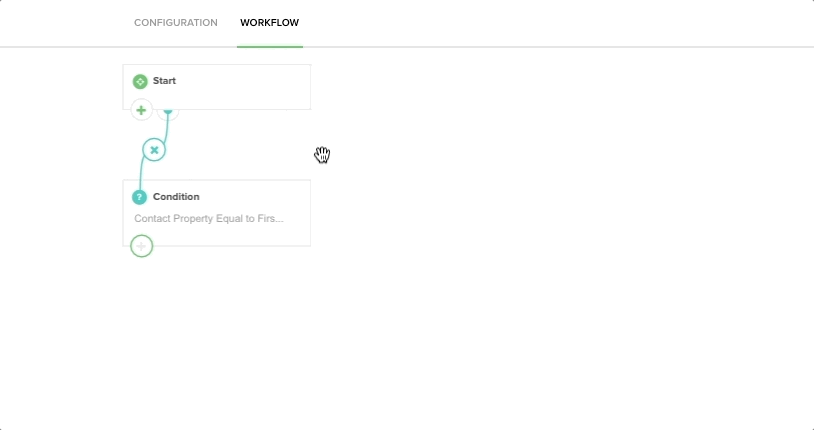Click empty canvas left of Condition node
The height and width of the screenshot is (430, 814).
[61, 213]
